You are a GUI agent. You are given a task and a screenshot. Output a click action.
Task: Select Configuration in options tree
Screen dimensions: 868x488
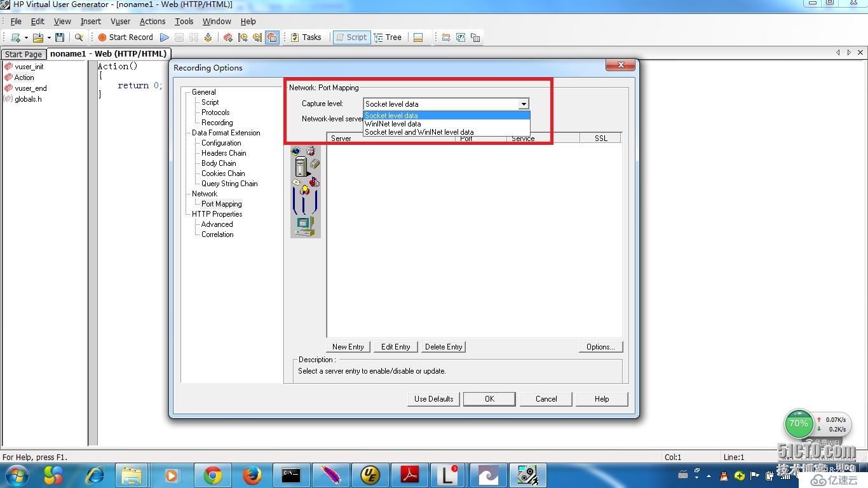click(x=221, y=143)
